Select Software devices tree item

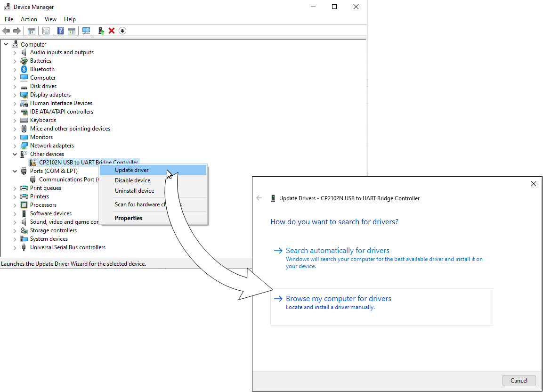50,213
